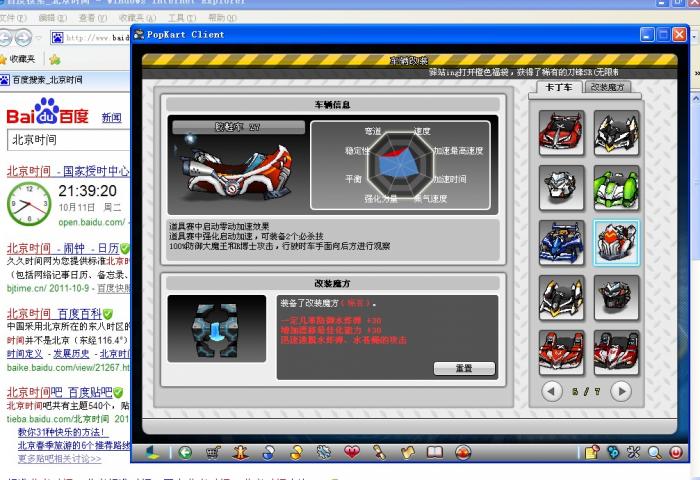Click the IE forward button
The width and height of the screenshot is (700, 480).
point(23,38)
